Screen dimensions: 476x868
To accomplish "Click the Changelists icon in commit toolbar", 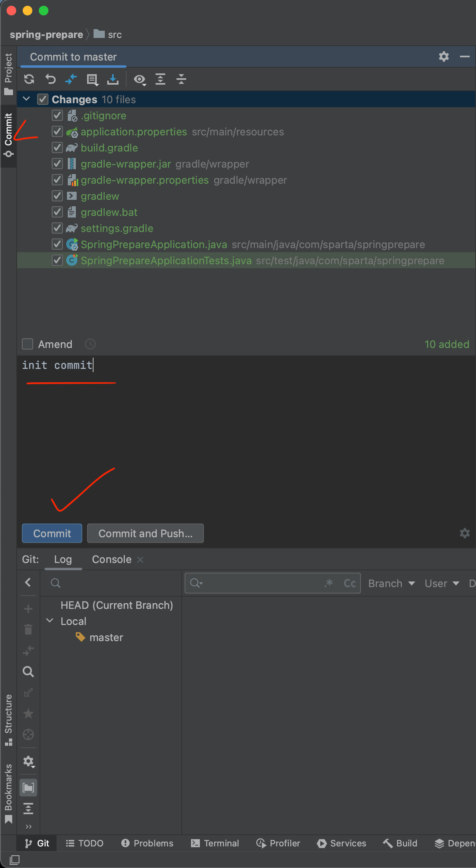I will (92, 79).
